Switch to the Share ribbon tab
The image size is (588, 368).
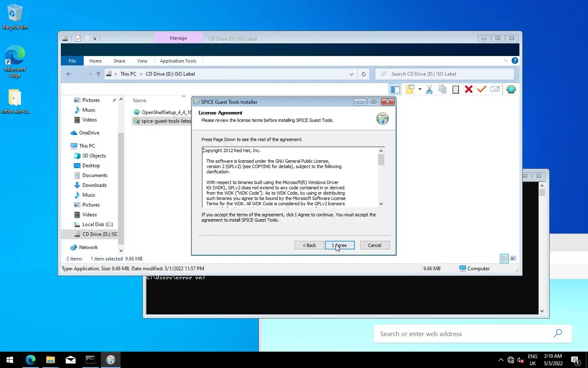(x=119, y=61)
